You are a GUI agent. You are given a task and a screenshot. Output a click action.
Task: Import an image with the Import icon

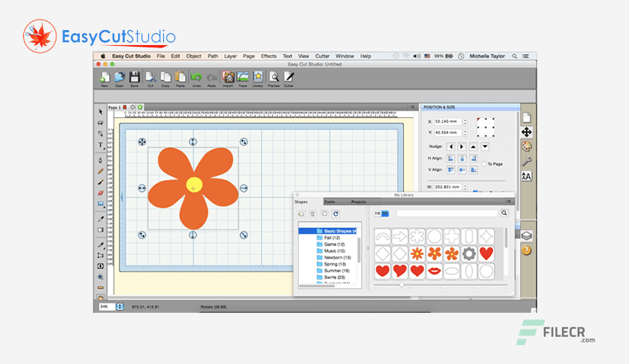[x=228, y=78]
